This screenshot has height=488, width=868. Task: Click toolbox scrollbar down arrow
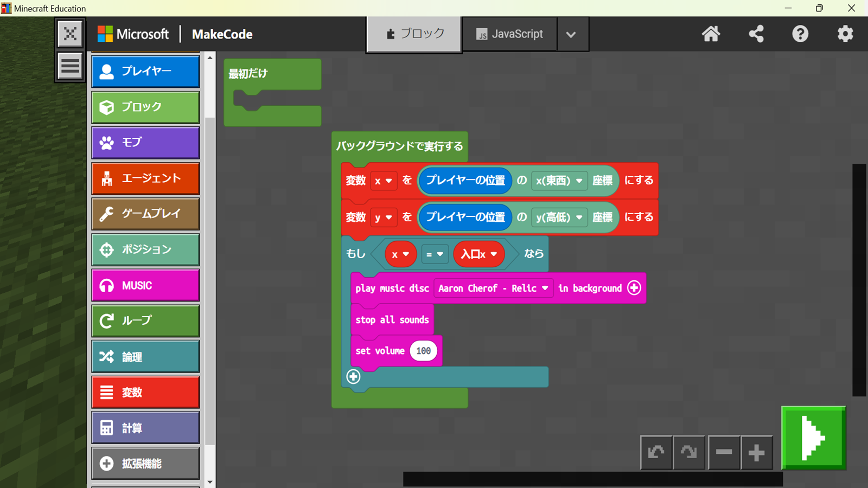pyautogui.click(x=210, y=481)
